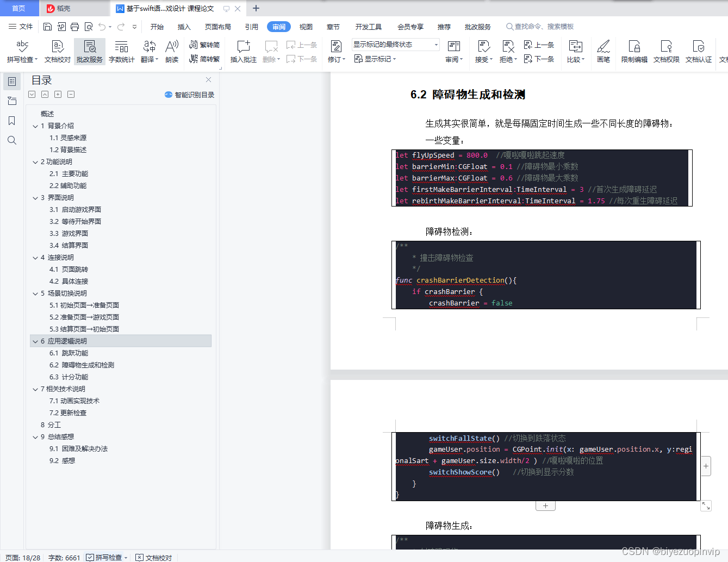Click the plus button below the code box
Viewport: 728px width, 562px height.
545,506
